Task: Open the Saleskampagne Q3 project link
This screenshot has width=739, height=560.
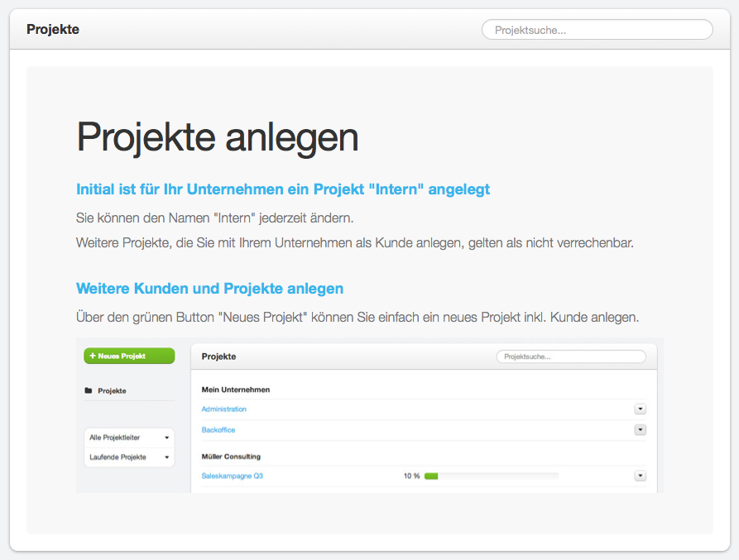Action: (233, 476)
